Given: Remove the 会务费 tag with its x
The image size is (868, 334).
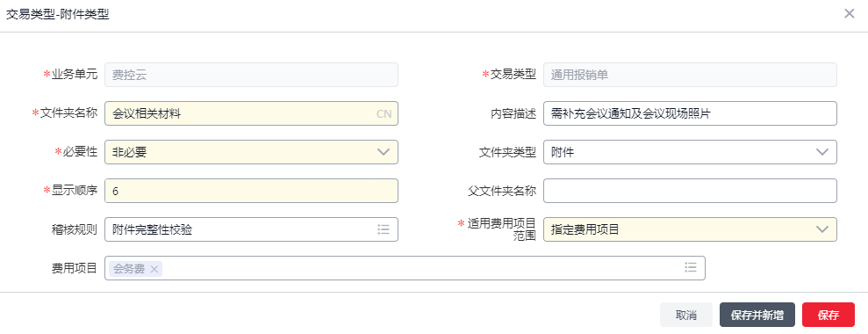Looking at the screenshot, I should [x=154, y=269].
